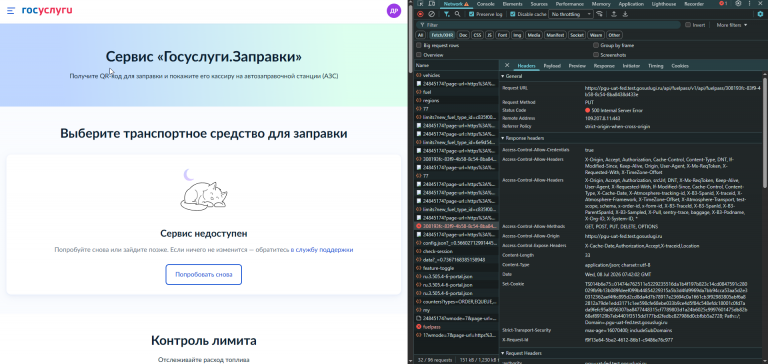
Task: Open network search magnifier
Action: pos(457,14)
